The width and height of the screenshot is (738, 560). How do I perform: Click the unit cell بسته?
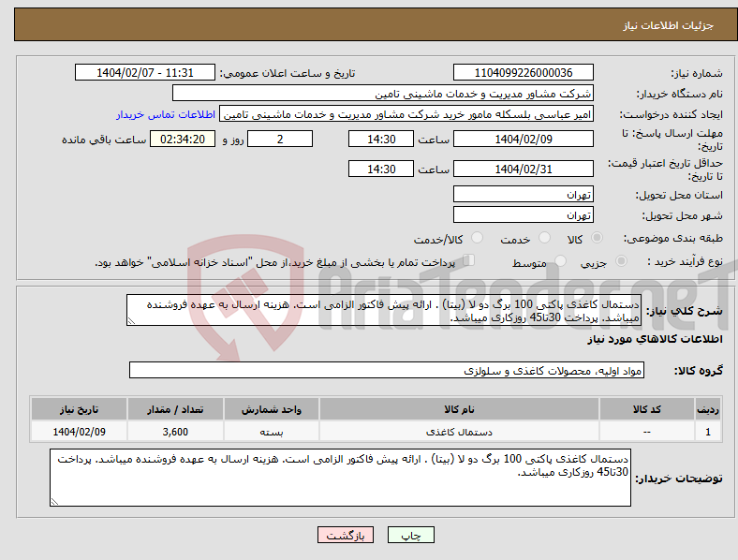[272, 432]
